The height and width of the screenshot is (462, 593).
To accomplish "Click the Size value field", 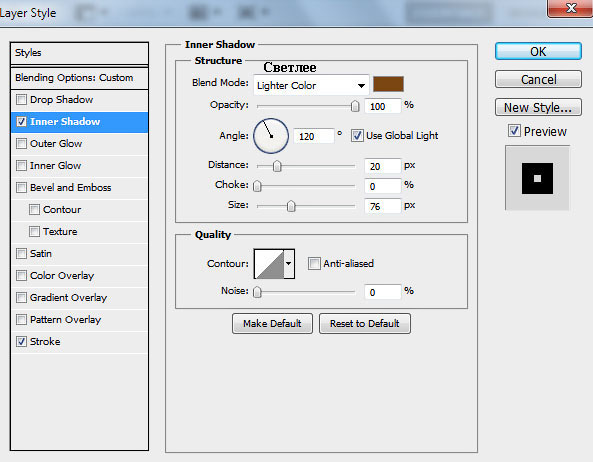I will [x=382, y=206].
